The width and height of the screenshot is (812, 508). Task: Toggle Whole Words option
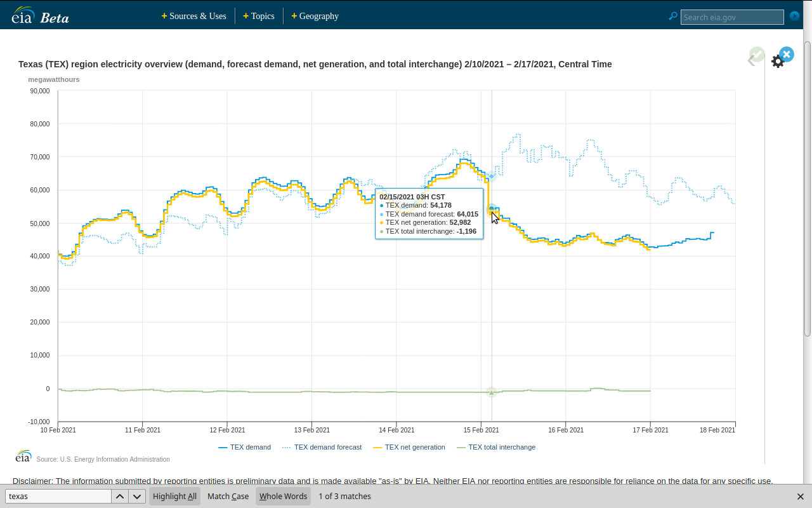pos(283,497)
